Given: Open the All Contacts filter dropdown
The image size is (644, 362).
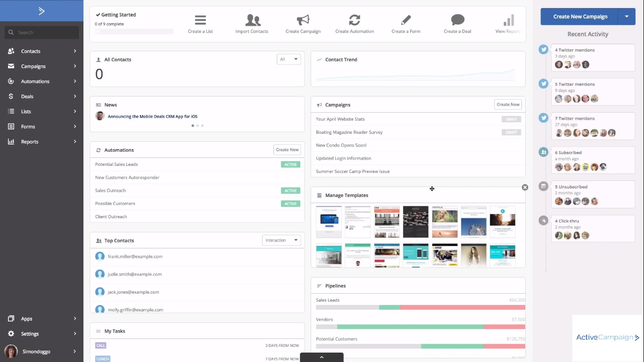Looking at the screenshot, I should pos(289,59).
